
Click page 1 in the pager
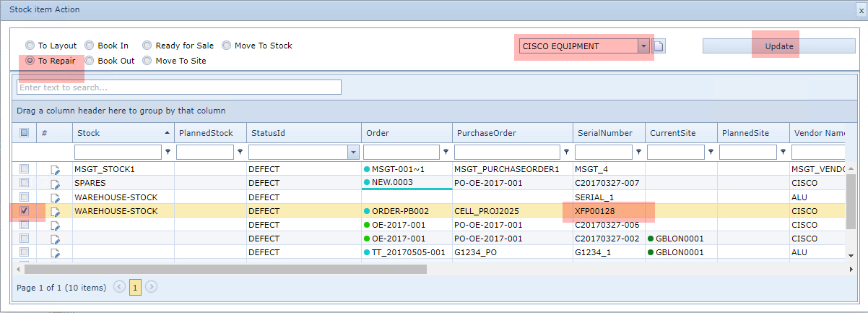pos(135,287)
